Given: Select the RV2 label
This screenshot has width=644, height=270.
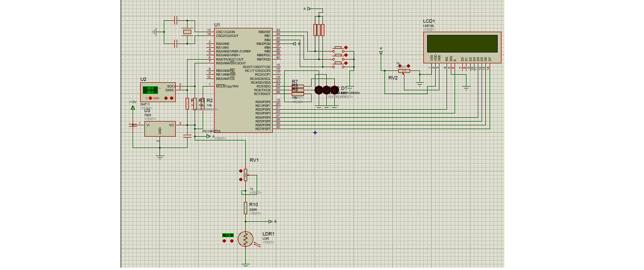Looking at the screenshot, I should (x=393, y=78).
